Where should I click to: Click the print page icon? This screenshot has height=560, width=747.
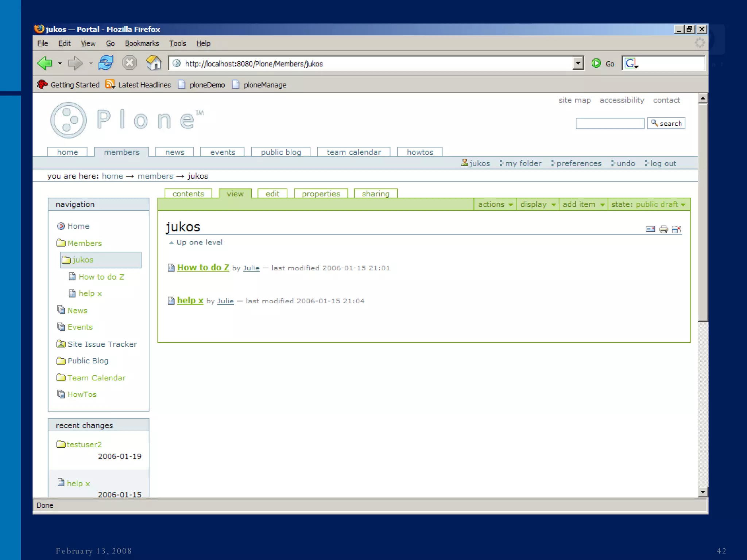pos(663,230)
